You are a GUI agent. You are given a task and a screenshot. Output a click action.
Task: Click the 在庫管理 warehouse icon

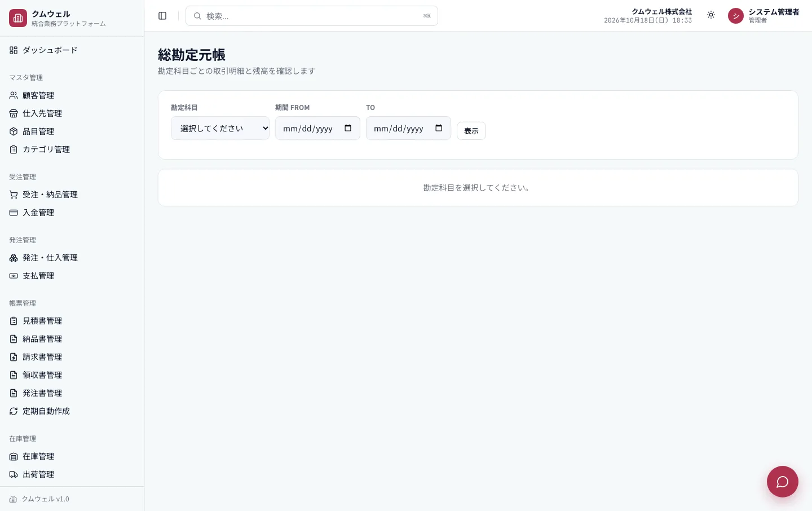click(x=14, y=456)
